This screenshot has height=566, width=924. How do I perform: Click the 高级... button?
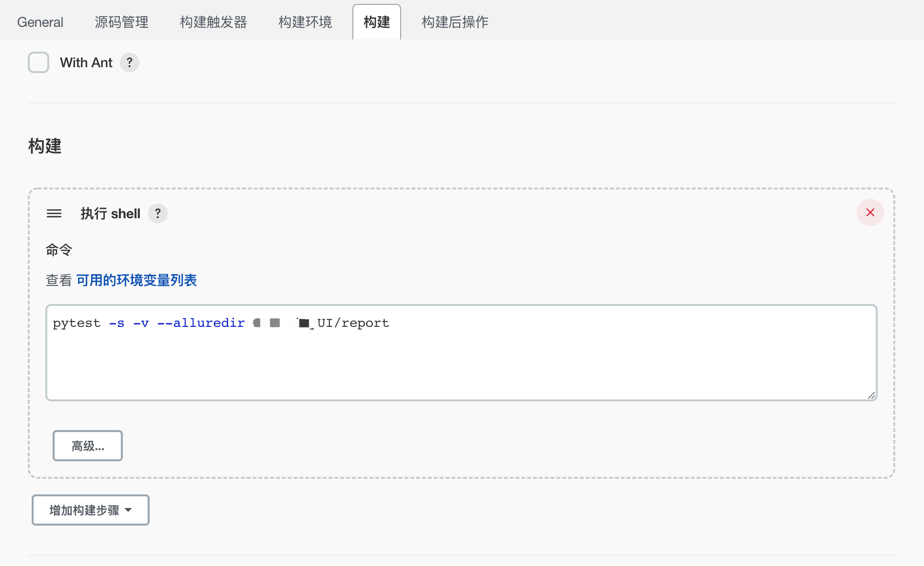[x=88, y=446]
